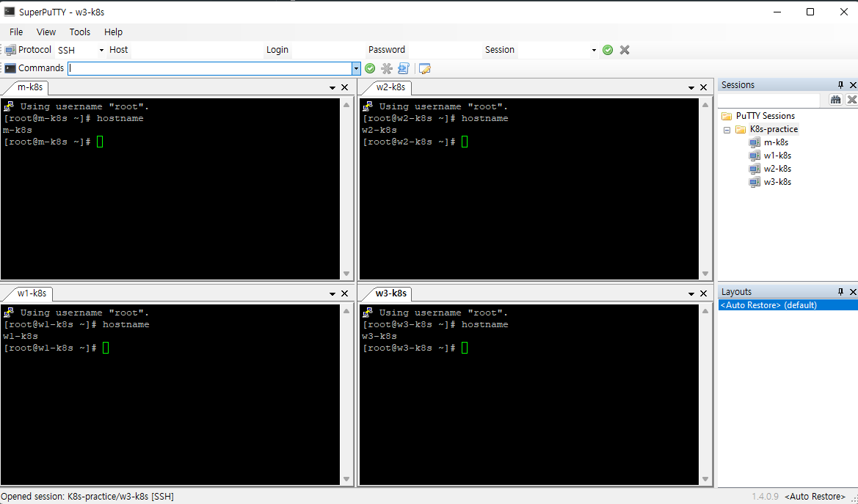Toggle the asterisk command mask icon
The height and width of the screenshot is (504, 858).
pos(387,68)
